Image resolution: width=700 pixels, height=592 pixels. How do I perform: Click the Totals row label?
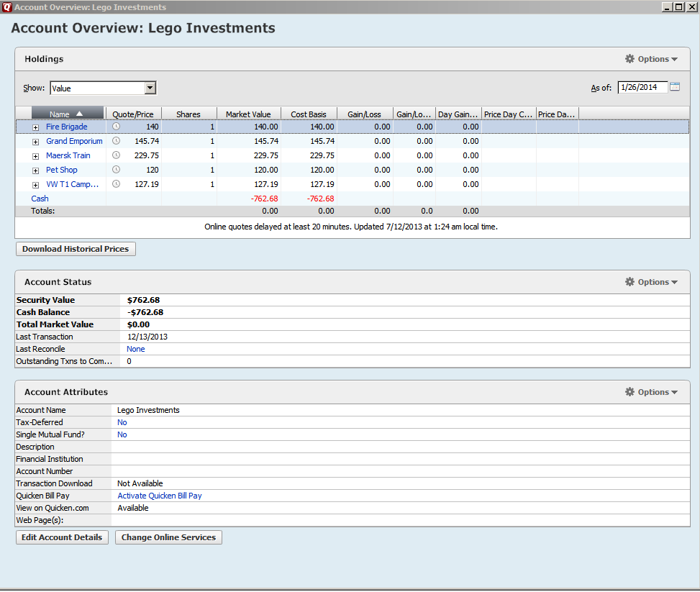coord(43,211)
